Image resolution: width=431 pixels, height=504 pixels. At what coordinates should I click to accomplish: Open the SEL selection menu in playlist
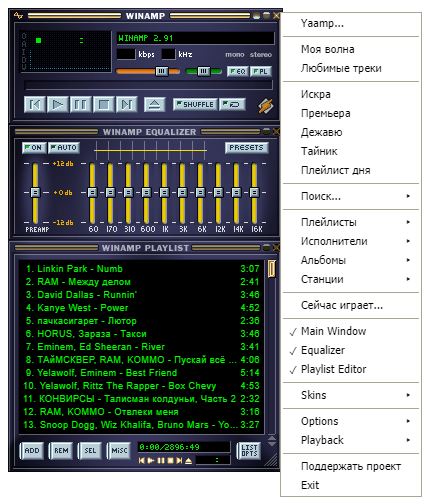tap(90, 451)
